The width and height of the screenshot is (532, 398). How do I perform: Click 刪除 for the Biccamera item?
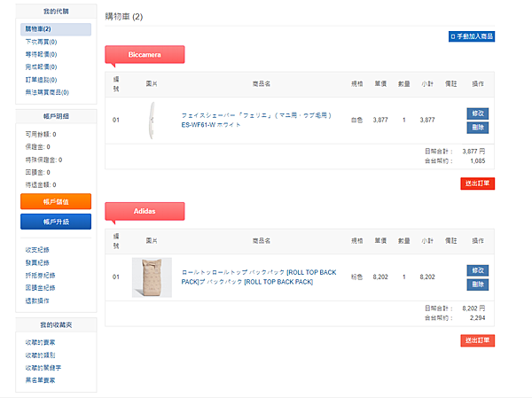point(477,127)
